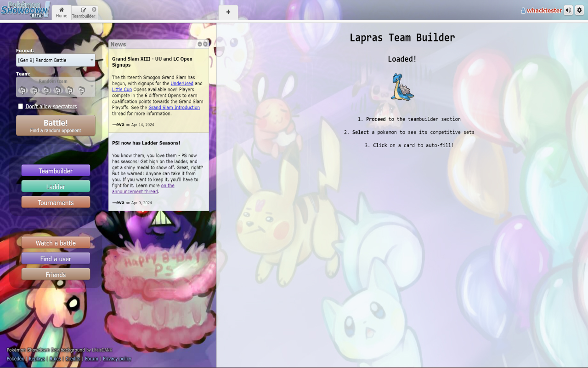Viewport: 588px width, 368px height.
Task: Open Tournaments
Action: tap(56, 202)
